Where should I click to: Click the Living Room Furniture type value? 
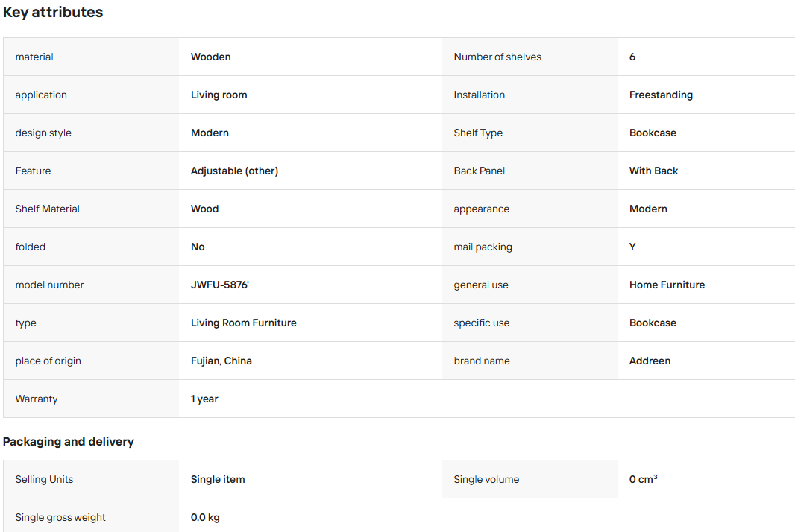[243, 323]
